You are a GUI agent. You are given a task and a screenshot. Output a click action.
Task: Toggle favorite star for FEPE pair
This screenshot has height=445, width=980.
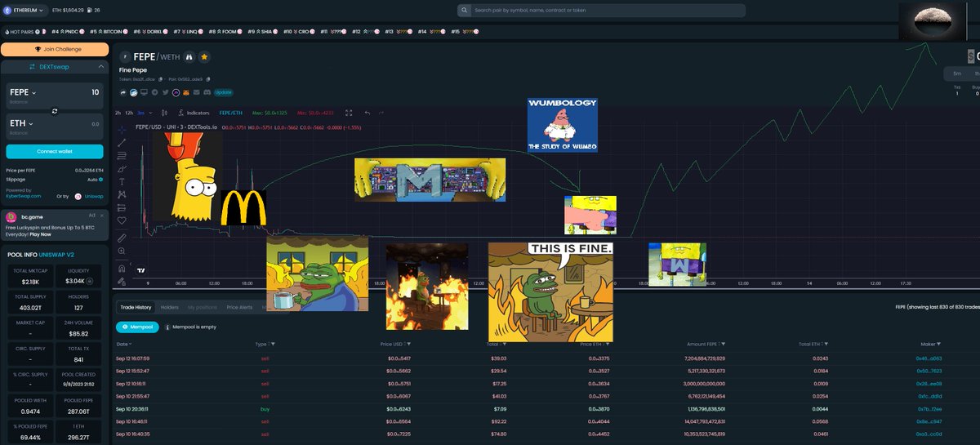[x=204, y=57]
